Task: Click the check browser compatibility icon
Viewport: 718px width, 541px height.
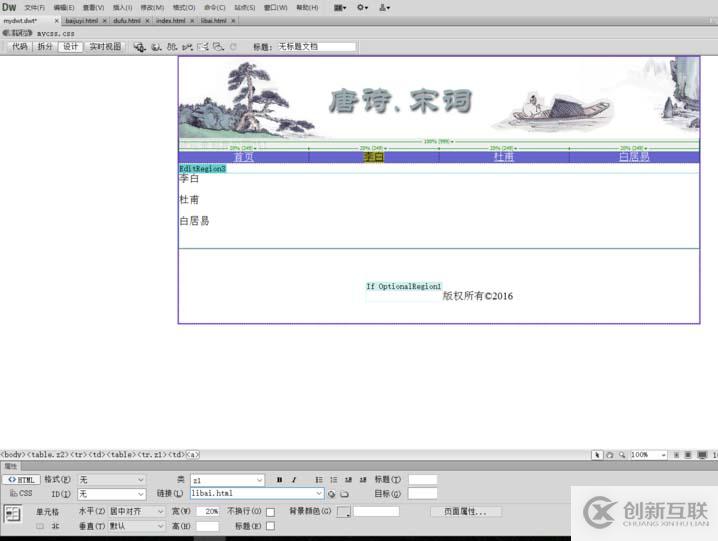Action: [202, 47]
